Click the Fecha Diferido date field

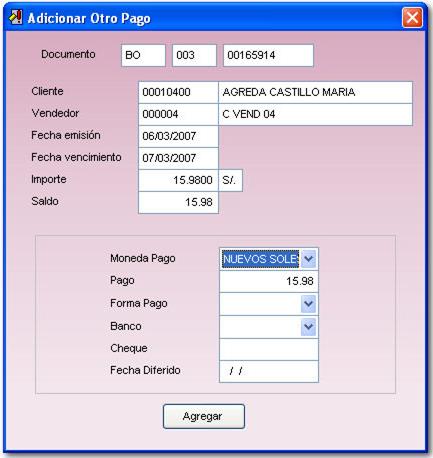point(269,371)
